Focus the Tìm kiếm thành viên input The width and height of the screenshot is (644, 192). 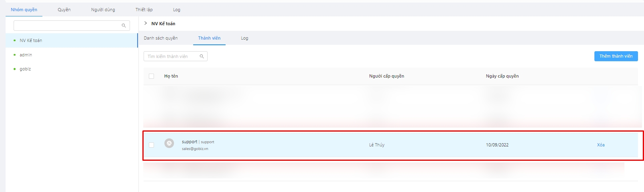pos(171,56)
